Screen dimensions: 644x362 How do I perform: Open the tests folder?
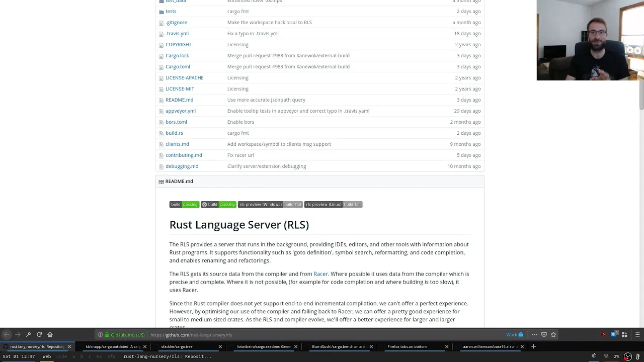(x=171, y=11)
